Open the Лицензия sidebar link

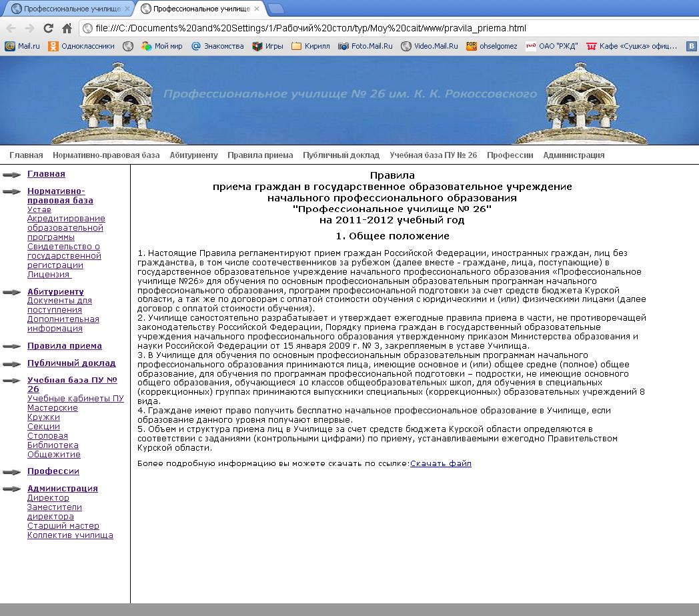49,275
